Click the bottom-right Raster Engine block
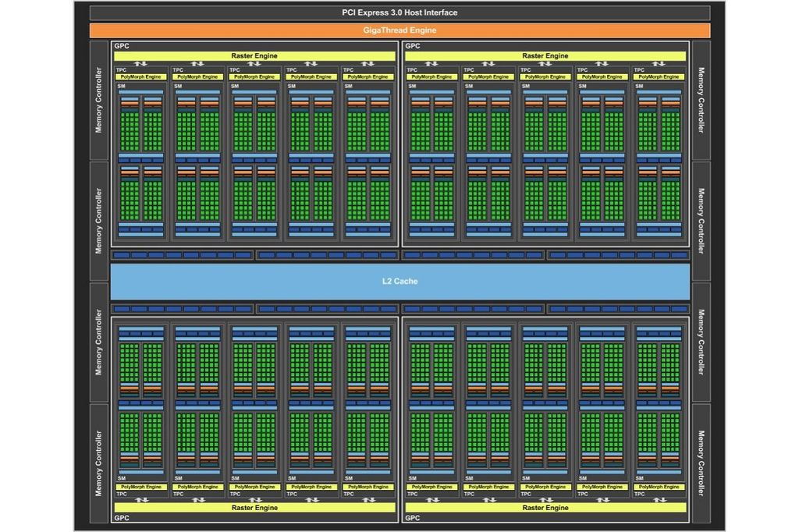Screen dimensions: 799x532 click(544, 507)
